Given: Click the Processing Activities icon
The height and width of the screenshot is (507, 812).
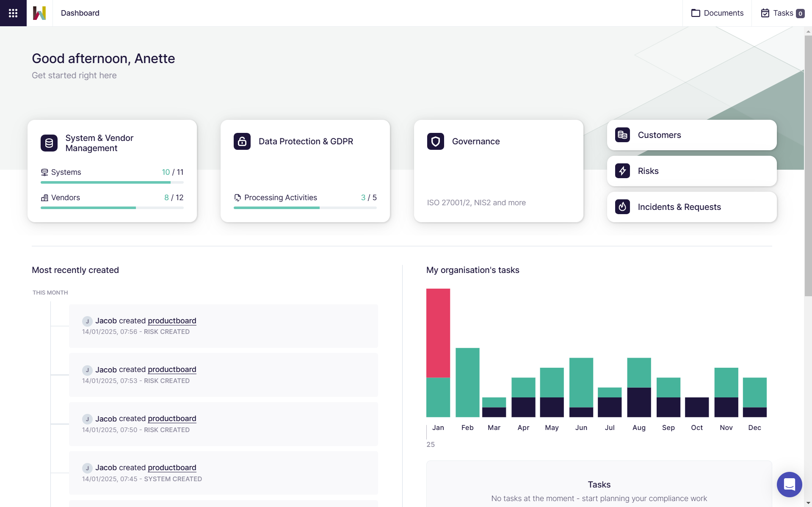Looking at the screenshot, I should click(x=238, y=198).
